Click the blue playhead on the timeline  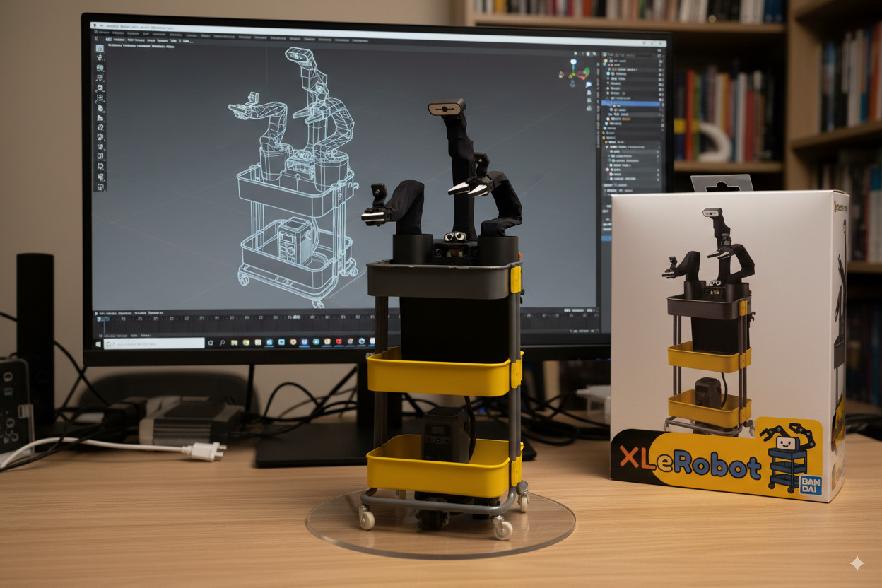tap(103, 319)
